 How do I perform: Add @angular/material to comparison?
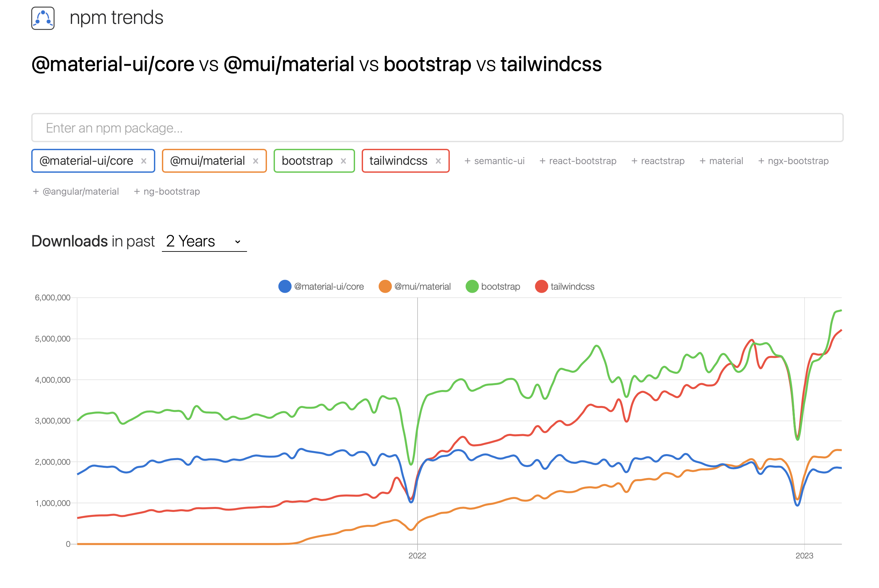click(76, 192)
